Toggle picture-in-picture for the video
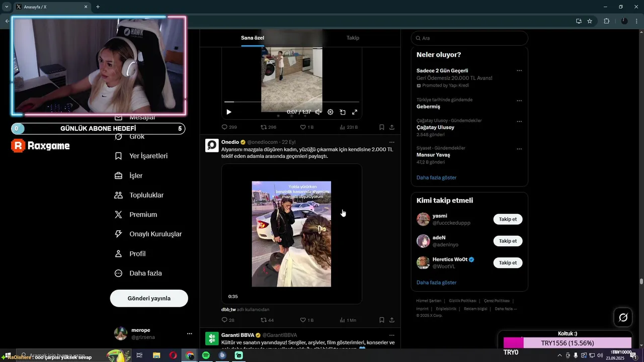644x362 pixels. coord(343,112)
